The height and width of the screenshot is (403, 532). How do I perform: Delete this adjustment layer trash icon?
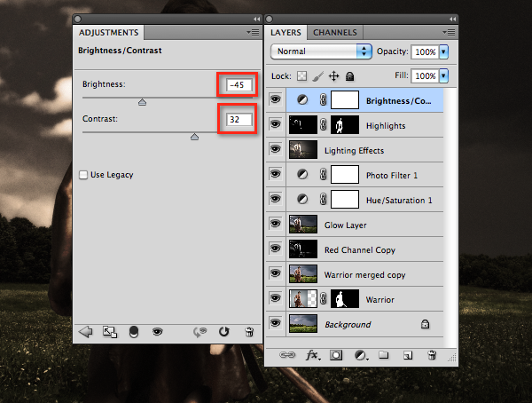click(x=249, y=332)
